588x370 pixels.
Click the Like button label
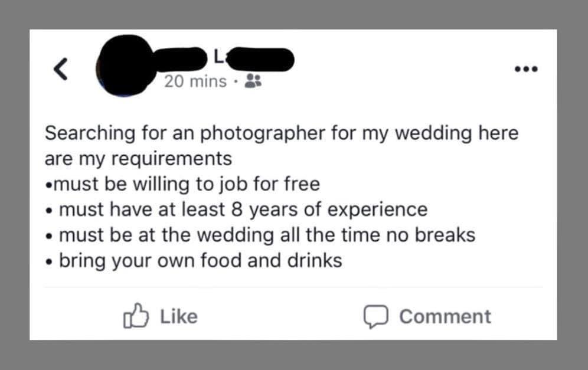click(x=177, y=316)
